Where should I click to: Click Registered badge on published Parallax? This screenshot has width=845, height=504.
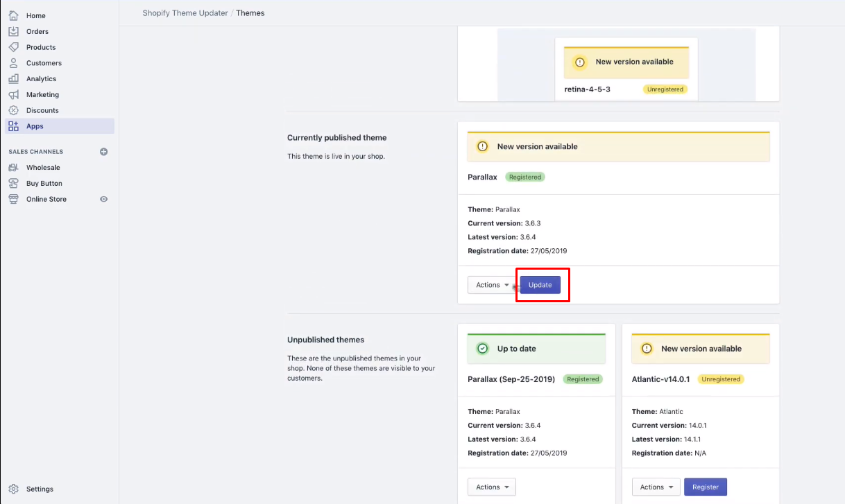pos(525,177)
